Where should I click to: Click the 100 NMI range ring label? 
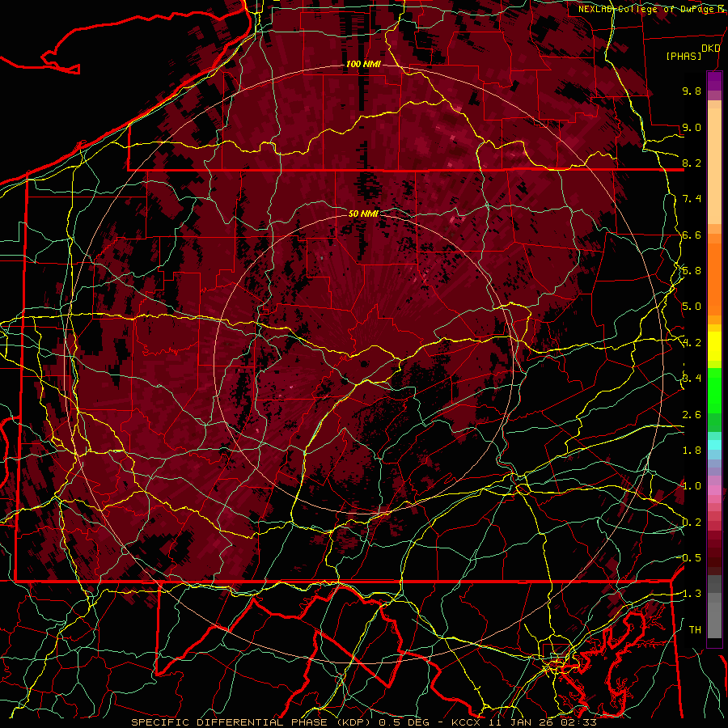pyautogui.click(x=363, y=64)
